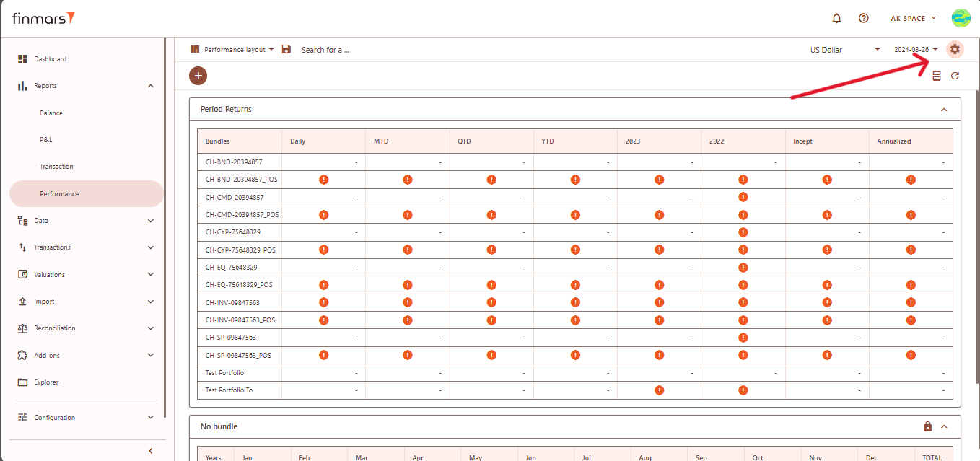
Task: Collapse the Period Returns panel
Action: 944,110
